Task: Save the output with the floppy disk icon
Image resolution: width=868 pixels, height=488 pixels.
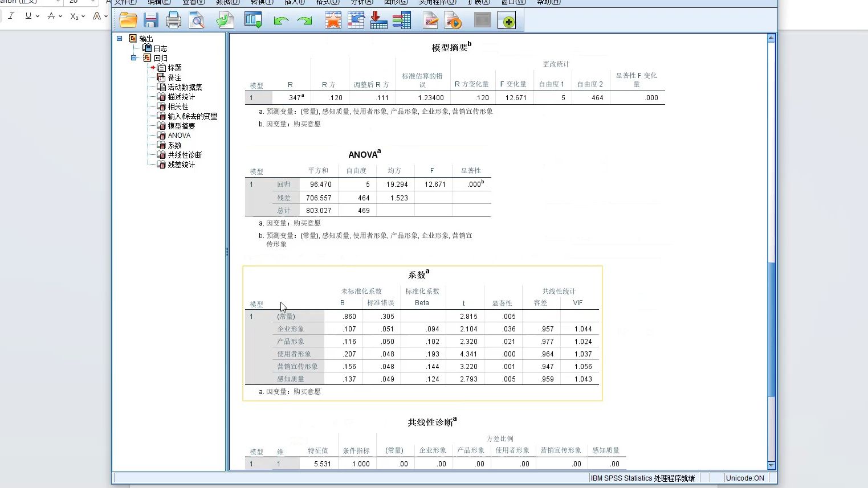Action: tap(151, 20)
